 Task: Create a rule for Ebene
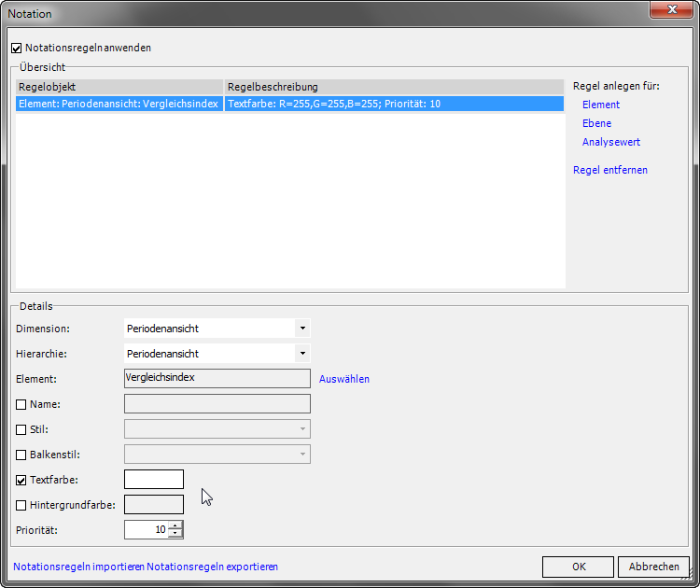pyautogui.click(x=596, y=123)
